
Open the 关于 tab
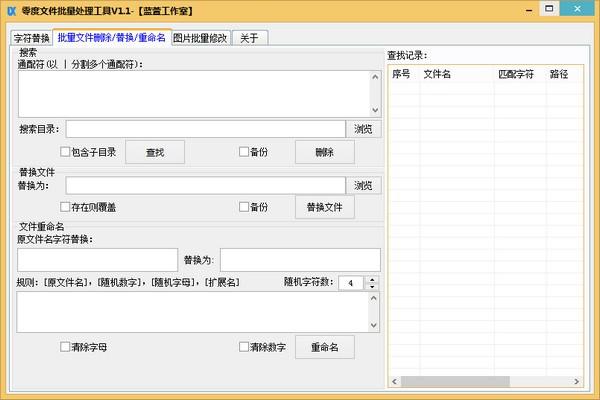(x=249, y=39)
